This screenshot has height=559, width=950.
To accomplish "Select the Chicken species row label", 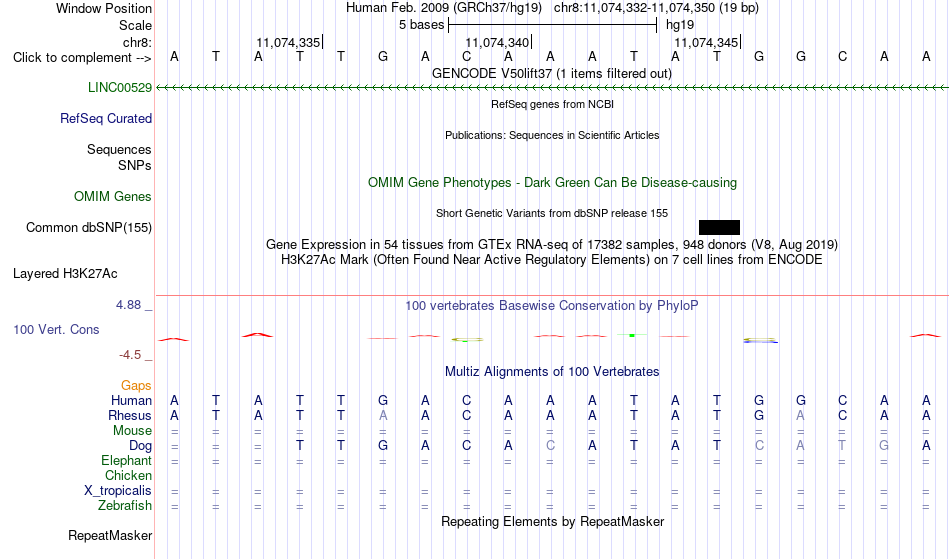I will click(128, 475).
